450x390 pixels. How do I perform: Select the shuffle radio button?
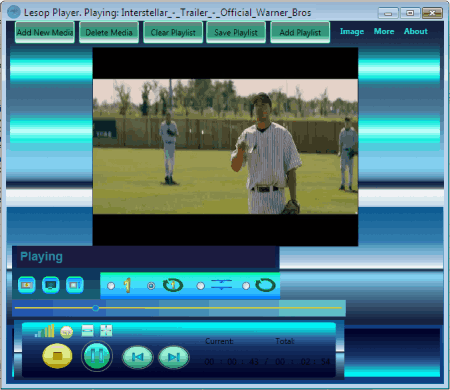[200, 286]
